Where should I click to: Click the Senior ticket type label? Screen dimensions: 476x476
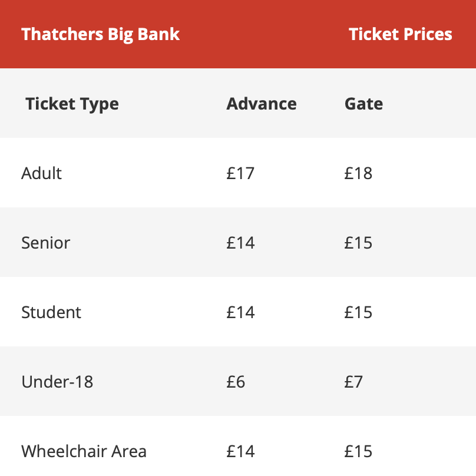46,243
